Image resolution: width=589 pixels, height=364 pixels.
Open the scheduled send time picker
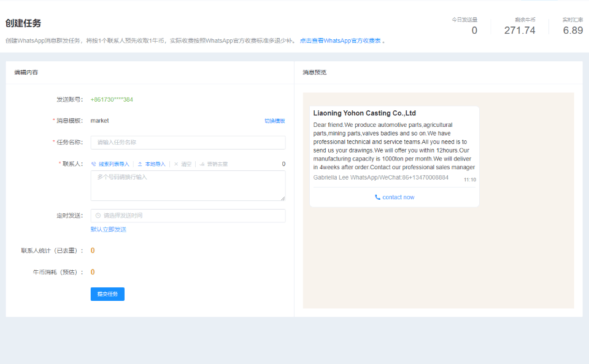point(188,216)
